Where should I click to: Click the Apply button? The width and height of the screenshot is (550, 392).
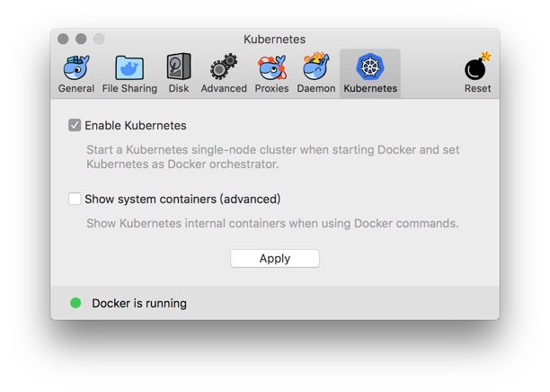[x=275, y=259]
